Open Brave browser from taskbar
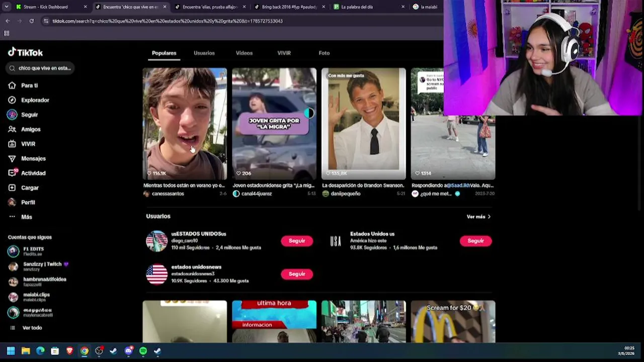Image resolution: width=644 pixels, height=362 pixels. (69, 351)
